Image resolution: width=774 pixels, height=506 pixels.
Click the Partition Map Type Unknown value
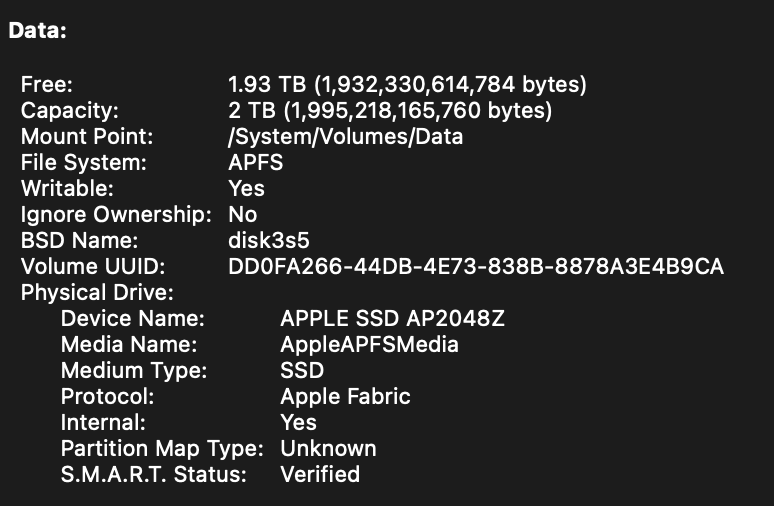pyautogui.click(x=328, y=449)
